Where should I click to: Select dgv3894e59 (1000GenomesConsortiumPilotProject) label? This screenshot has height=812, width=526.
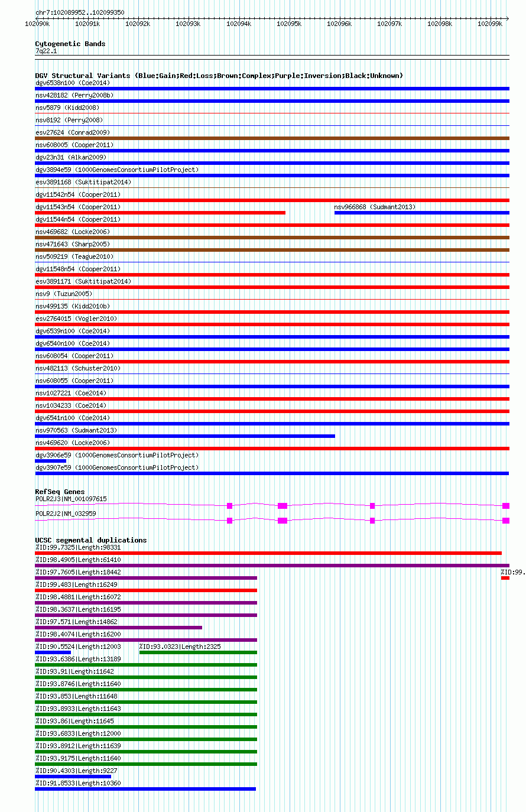point(117,170)
